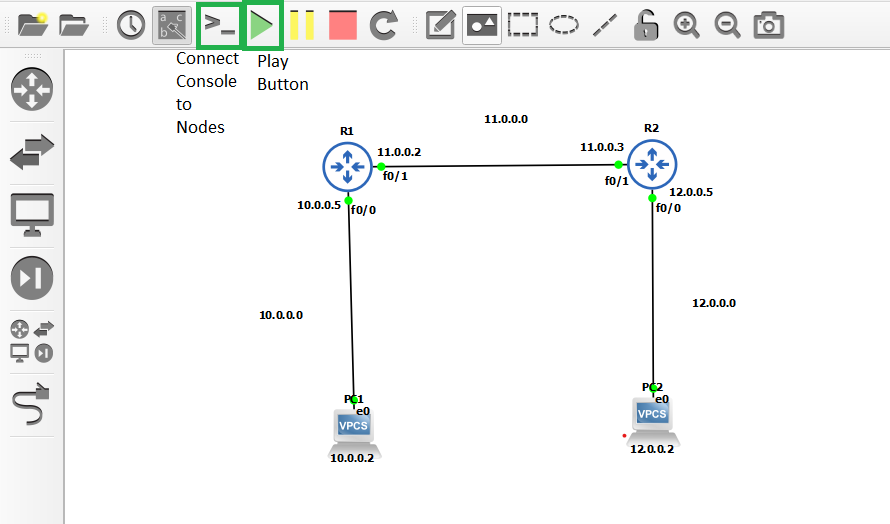Stop all nodes with the red square
The height and width of the screenshot is (524, 890).
click(342, 25)
